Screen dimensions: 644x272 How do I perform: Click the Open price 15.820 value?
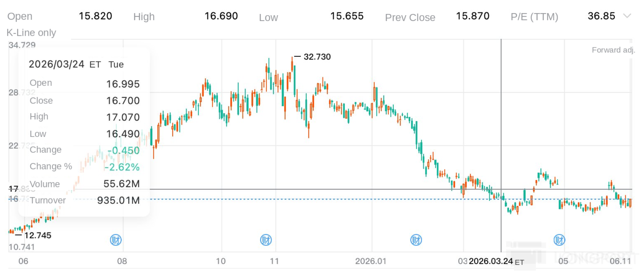pos(95,16)
